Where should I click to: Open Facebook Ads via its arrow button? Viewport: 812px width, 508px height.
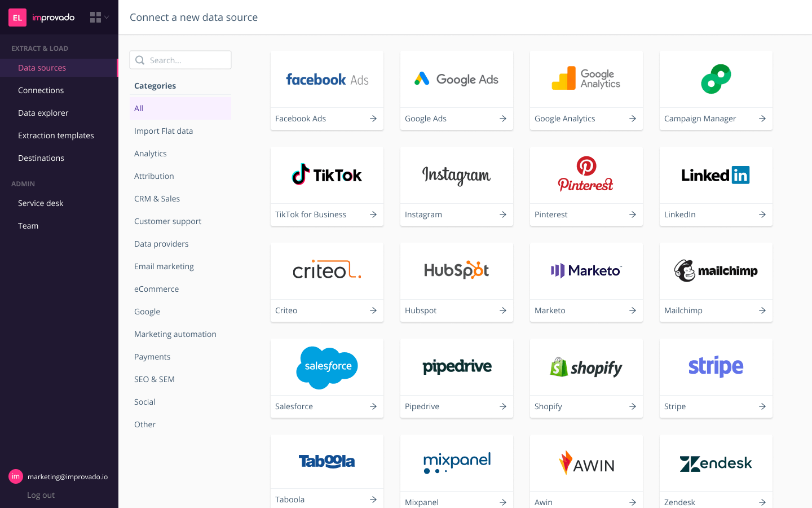pyautogui.click(x=373, y=119)
